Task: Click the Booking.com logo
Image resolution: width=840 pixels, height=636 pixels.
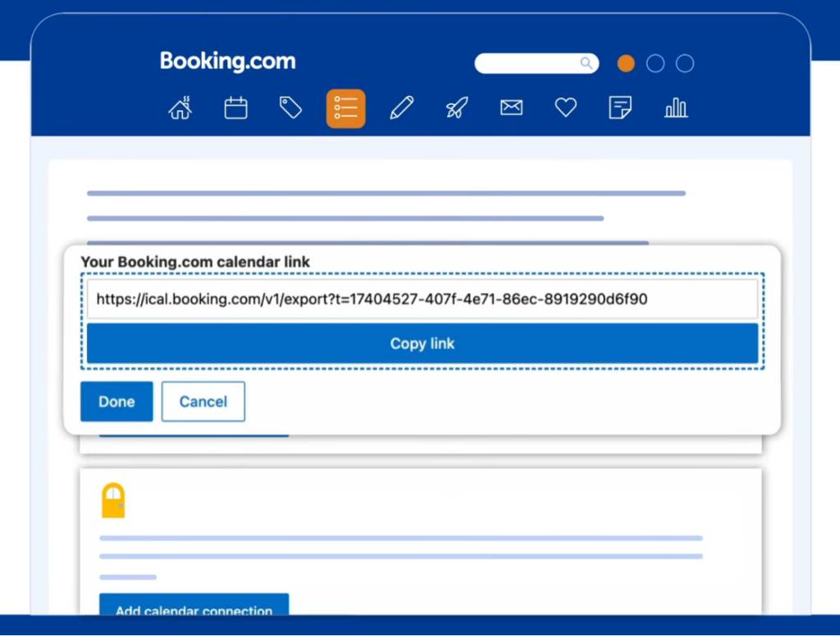Action: [228, 61]
